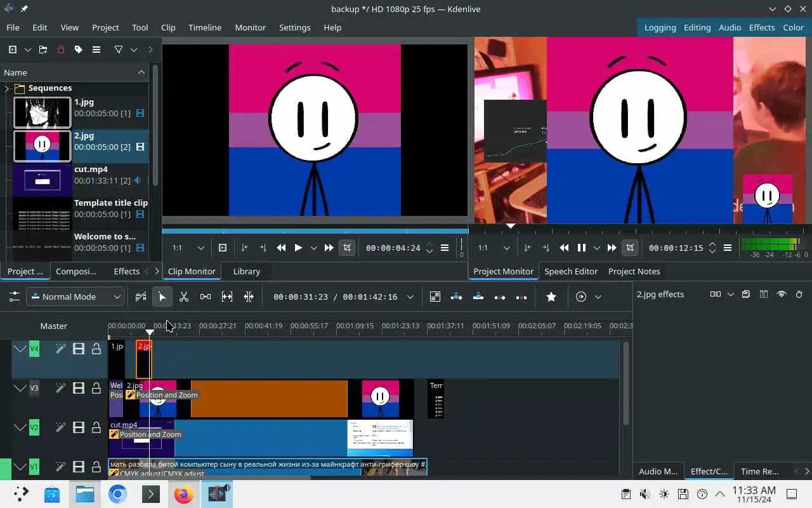This screenshot has width=812, height=508.
Task: Open Firefox from the taskbar
Action: coord(183,494)
